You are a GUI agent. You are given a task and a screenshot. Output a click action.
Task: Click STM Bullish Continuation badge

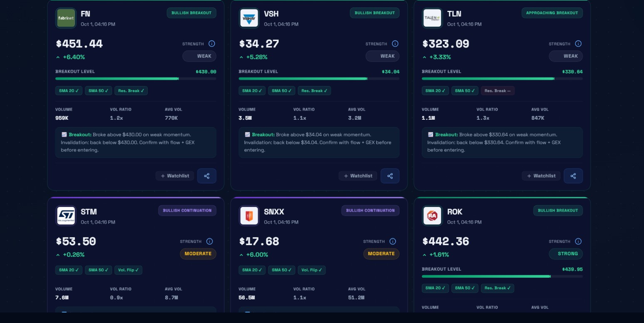coord(187,210)
